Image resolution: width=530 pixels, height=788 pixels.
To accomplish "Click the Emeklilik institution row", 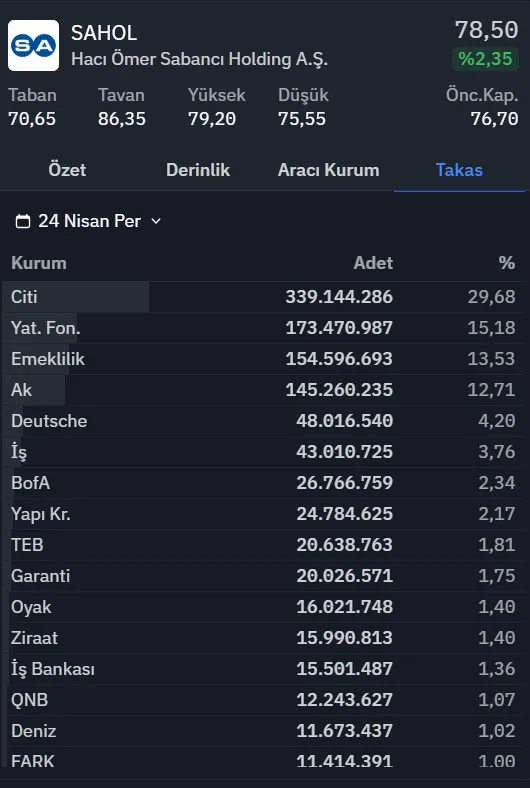I will click(263, 359).
